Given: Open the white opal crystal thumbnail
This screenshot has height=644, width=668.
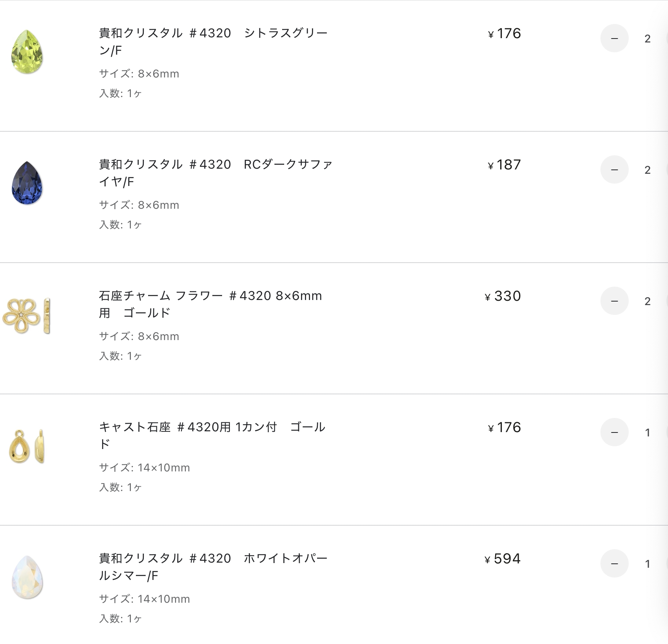Looking at the screenshot, I should click(x=27, y=577).
